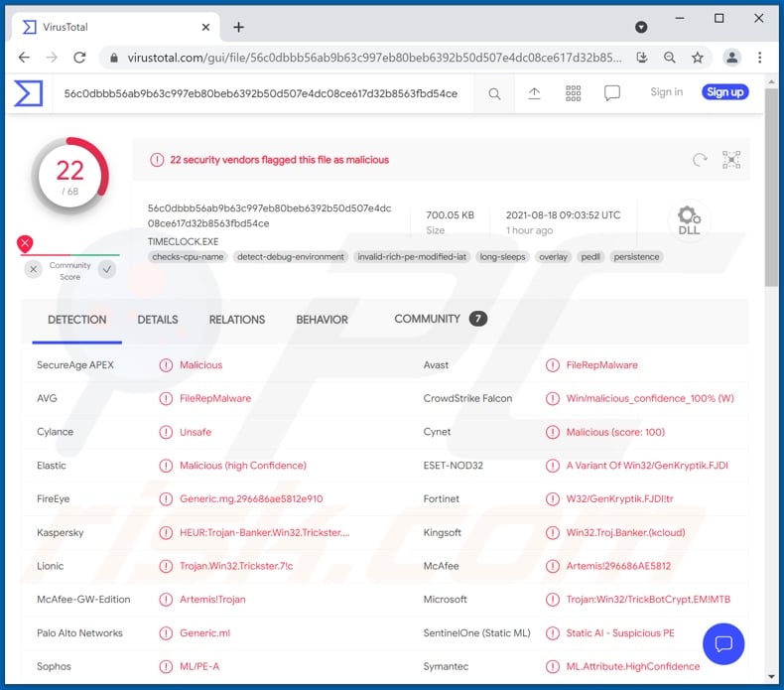Click the 22 security vendors flagged message
Screen dimensions: 784x690
[280, 160]
